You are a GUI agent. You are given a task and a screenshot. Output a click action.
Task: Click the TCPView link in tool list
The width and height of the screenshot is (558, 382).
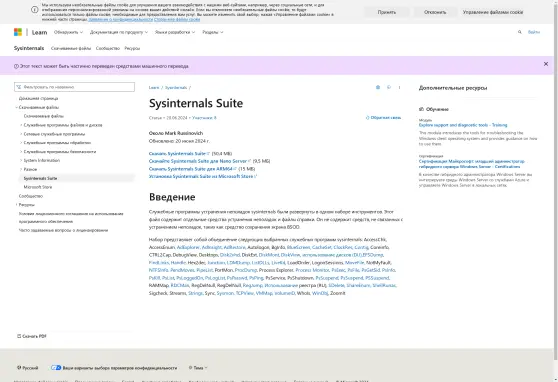[244, 293]
